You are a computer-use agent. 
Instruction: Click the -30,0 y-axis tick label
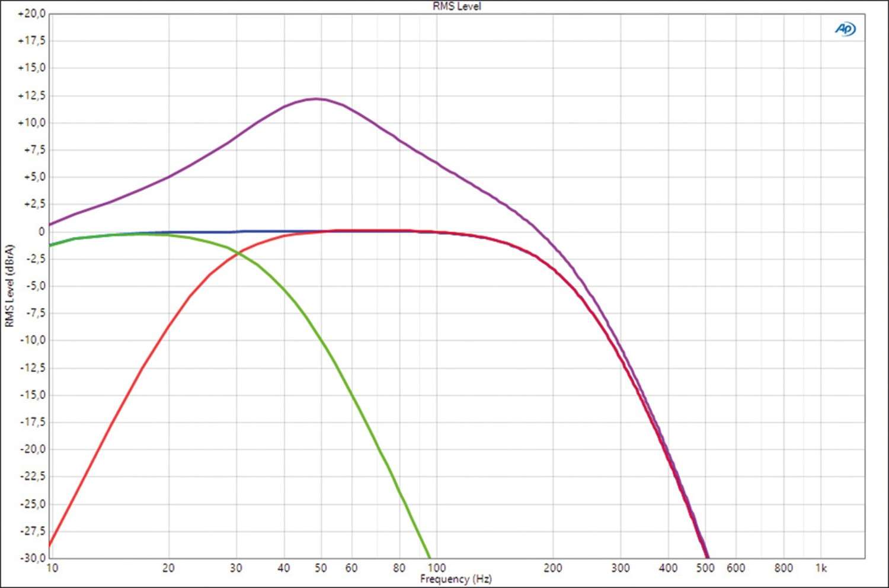[32, 558]
